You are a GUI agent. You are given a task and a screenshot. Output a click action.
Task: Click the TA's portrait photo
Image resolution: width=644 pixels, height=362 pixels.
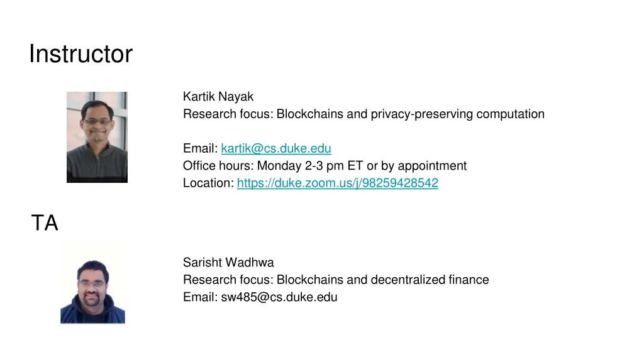93,283
